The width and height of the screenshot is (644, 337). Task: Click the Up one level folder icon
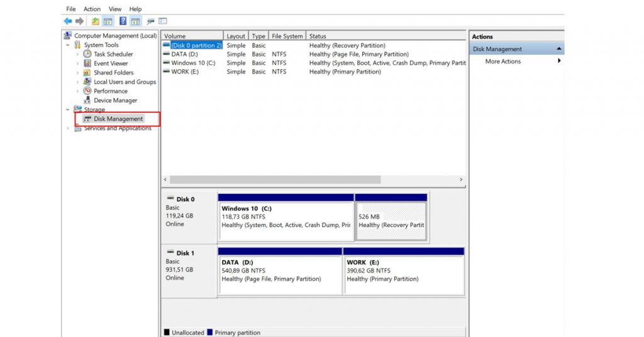pos(96,21)
